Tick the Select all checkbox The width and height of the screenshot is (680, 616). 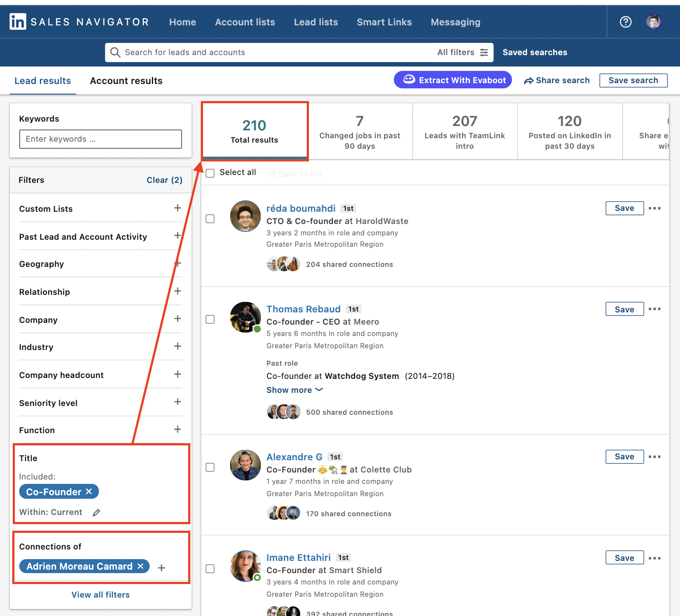tap(210, 173)
